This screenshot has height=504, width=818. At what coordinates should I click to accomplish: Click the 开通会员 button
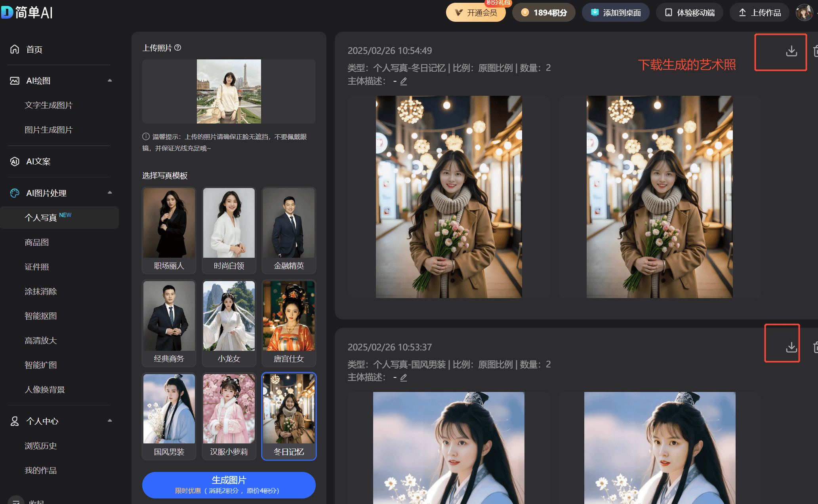point(476,13)
